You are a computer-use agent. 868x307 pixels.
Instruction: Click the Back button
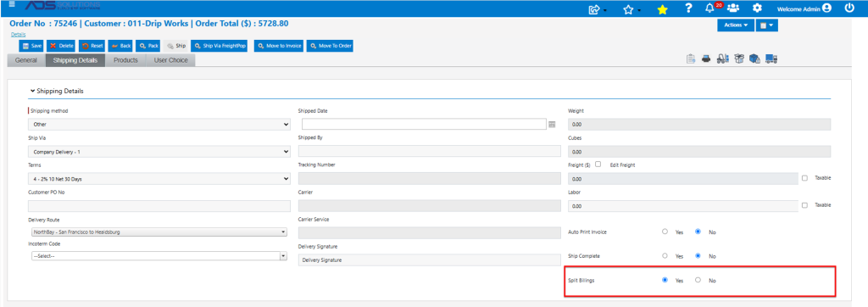pos(120,46)
